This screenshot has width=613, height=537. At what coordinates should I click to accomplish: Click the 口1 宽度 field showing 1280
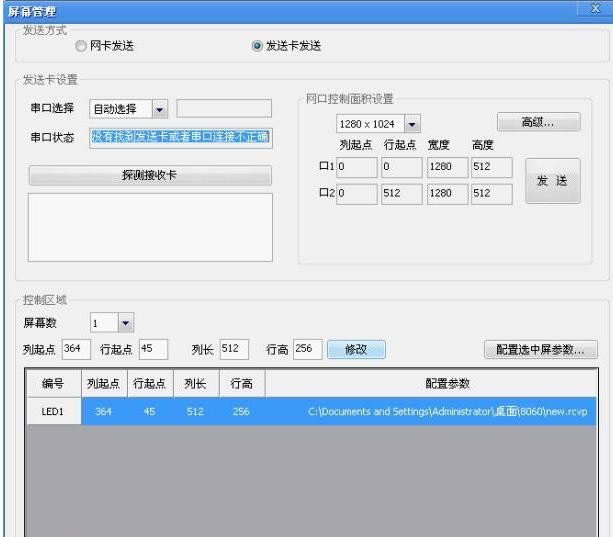[x=447, y=167]
